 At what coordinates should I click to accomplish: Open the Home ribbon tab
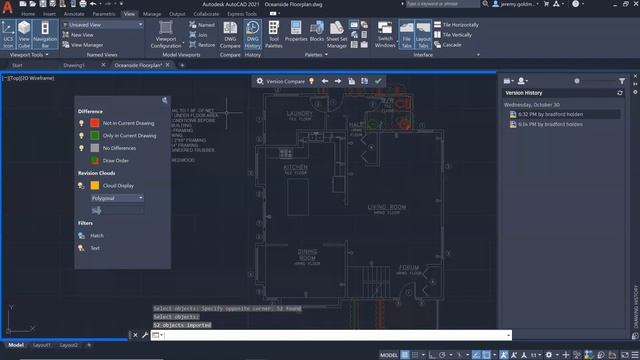(x=28, y=14)
